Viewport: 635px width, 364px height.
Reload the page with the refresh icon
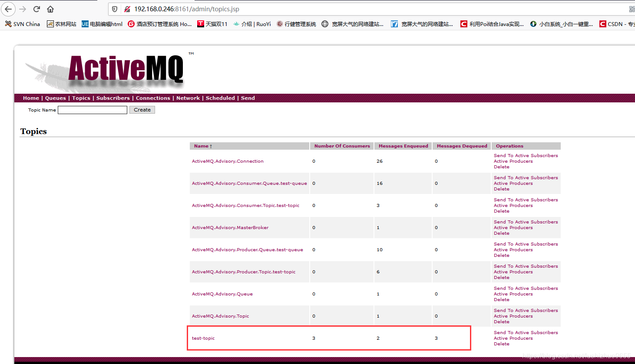[x=36, y=9]
